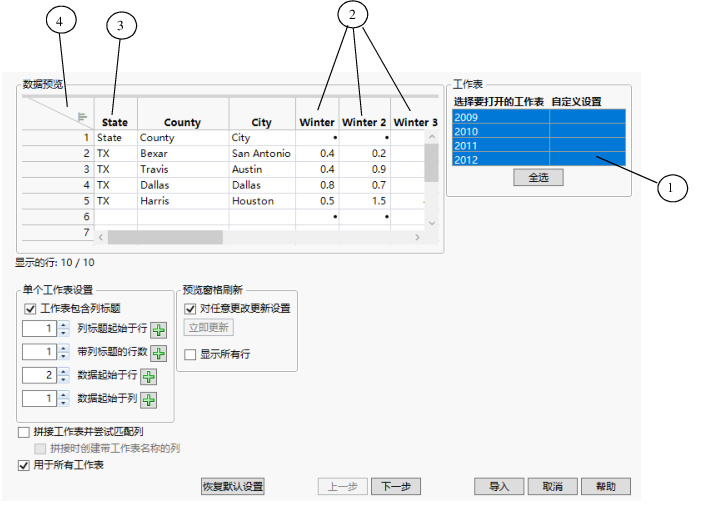Decrease 数据起始于列 value with down arrow

pyautogui.click(x=63, y=403)
